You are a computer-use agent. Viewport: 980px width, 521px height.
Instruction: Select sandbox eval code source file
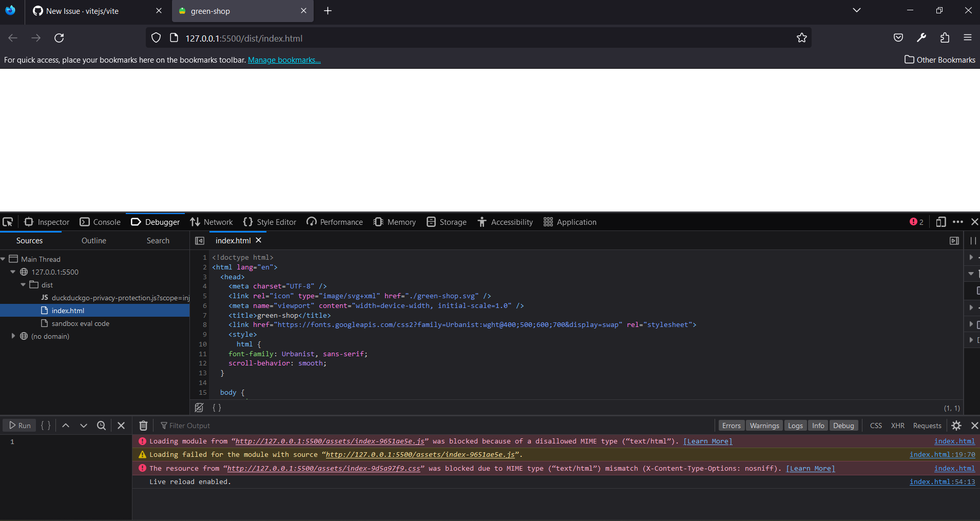81,323
